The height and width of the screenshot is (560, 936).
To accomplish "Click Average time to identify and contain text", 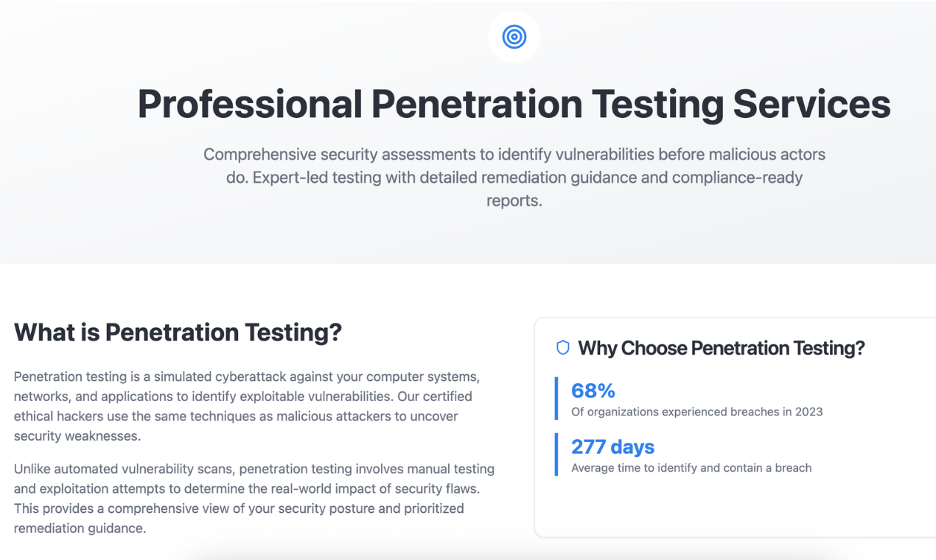I will (691, 468).
